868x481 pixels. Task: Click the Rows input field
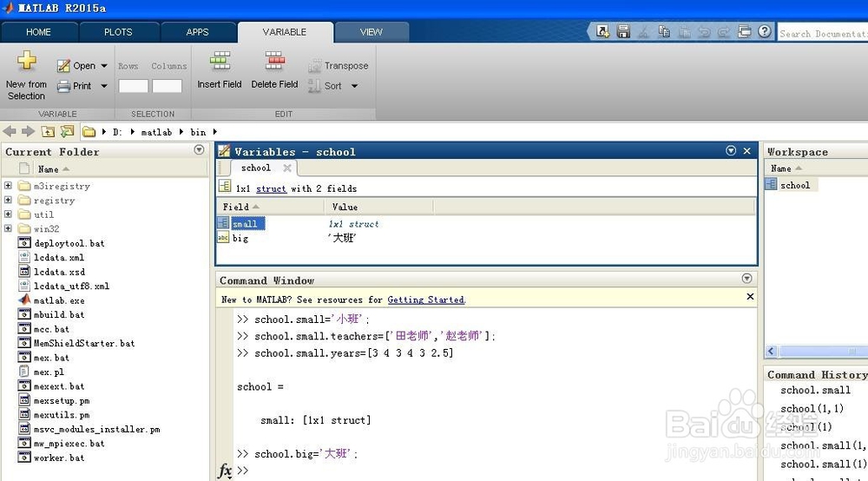pos(134,86)
